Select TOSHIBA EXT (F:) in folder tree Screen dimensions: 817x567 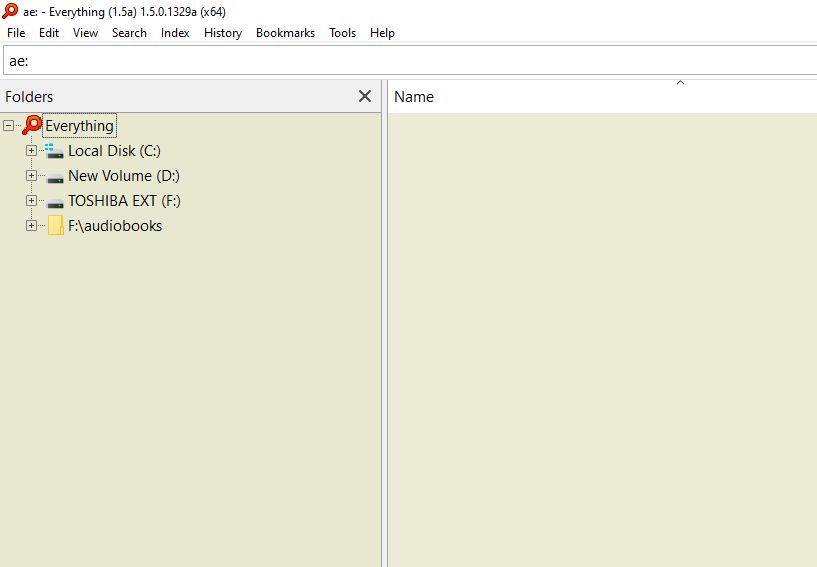[125, 201]
